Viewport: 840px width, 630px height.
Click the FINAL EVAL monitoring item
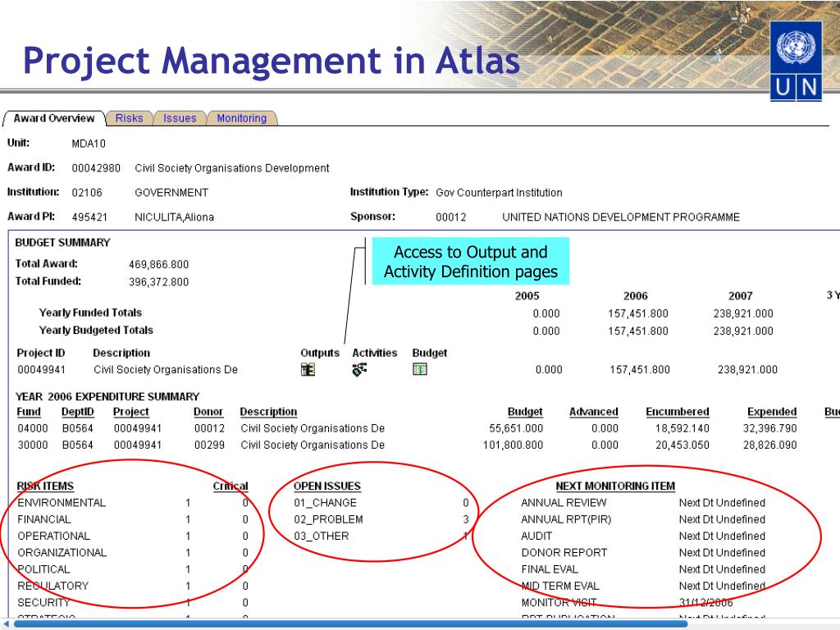click(550, 569)
